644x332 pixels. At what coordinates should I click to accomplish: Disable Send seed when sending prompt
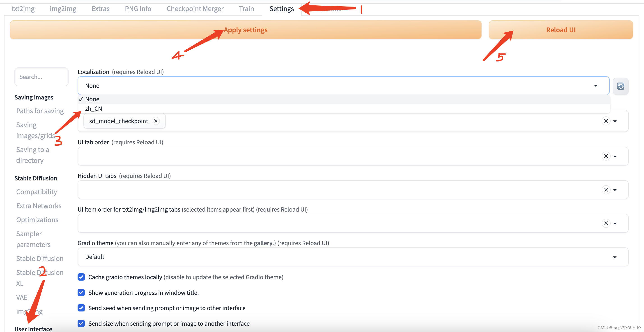tap(81, 308)
